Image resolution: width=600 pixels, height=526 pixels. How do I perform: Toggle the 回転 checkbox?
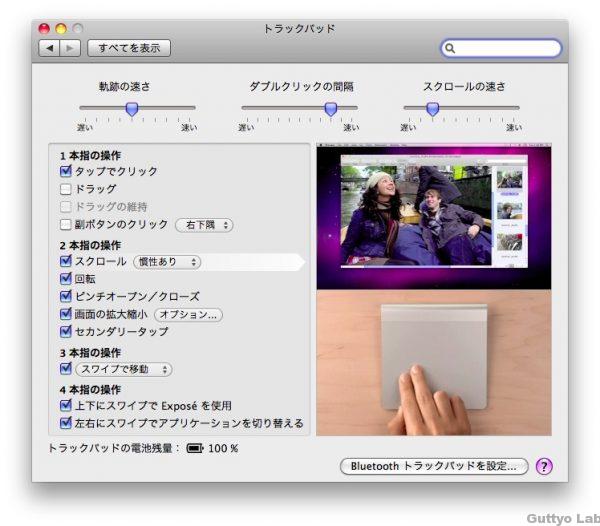(66, 279)
